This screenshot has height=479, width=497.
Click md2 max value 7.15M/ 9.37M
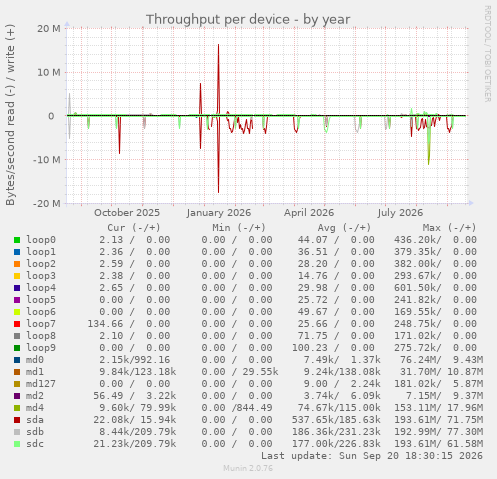445,396
